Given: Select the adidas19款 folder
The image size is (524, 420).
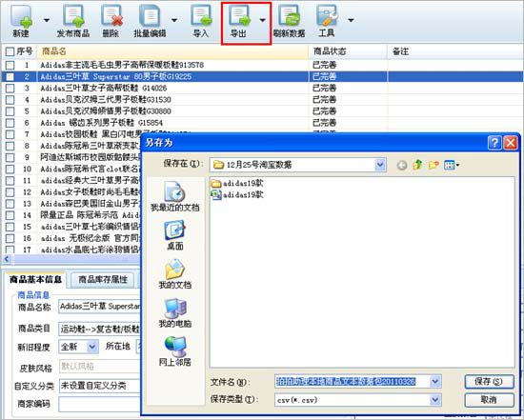Looking at the screenshot, I should pyautogui.click(x=237, y=183).
